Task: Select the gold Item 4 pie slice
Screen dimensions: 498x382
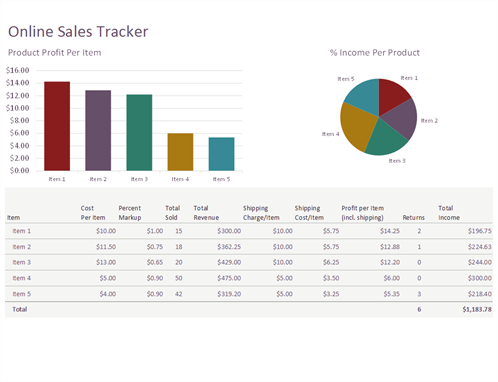Action: tap(357, 127)
